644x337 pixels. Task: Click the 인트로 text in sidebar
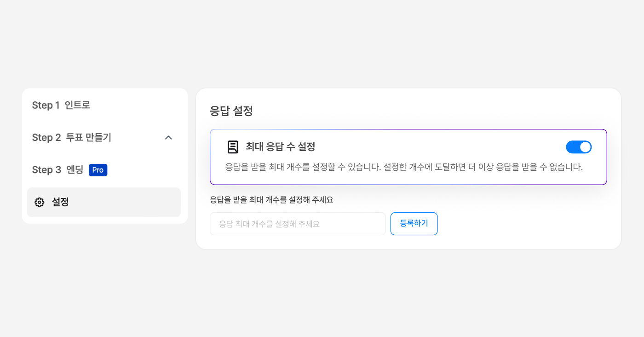pyautogui.click(x=77, y=105)
